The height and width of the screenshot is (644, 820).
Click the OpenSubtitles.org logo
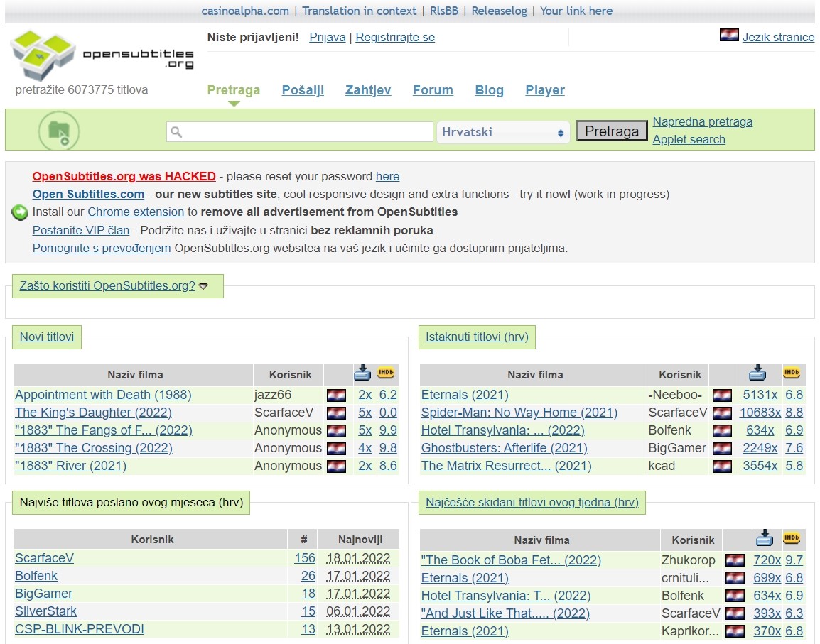tap(102, 55)
